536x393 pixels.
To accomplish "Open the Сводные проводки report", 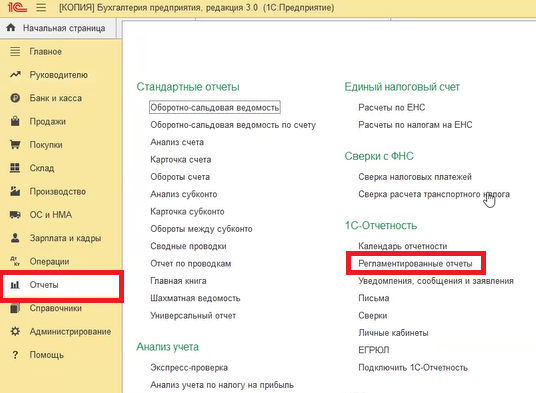I will (x=188, y=246).
